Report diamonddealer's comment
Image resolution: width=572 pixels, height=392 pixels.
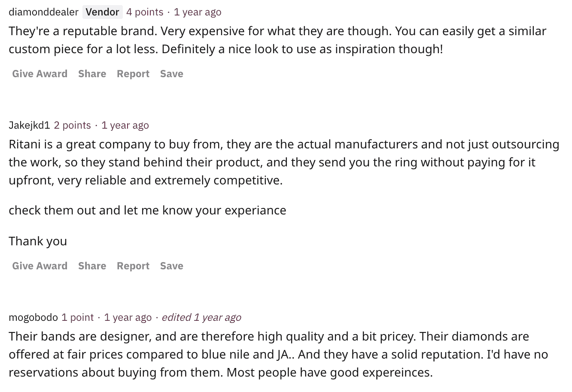tap(133, 73)
